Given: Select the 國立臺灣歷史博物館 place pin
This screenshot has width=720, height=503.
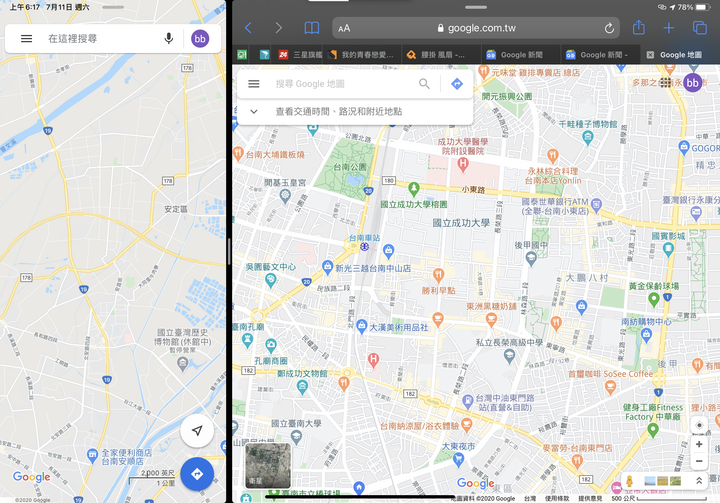Looking at the screenshot, I should coord(182,364).
